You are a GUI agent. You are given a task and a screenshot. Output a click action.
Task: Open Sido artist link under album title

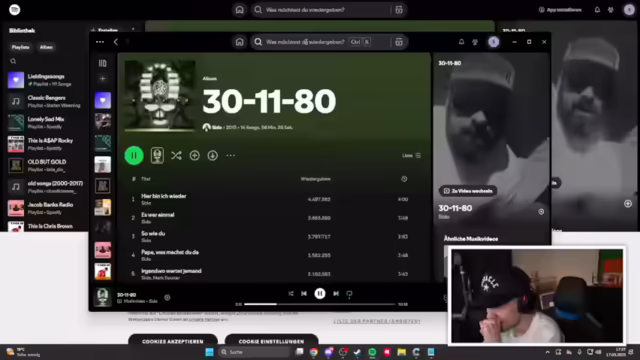[217, 127]
